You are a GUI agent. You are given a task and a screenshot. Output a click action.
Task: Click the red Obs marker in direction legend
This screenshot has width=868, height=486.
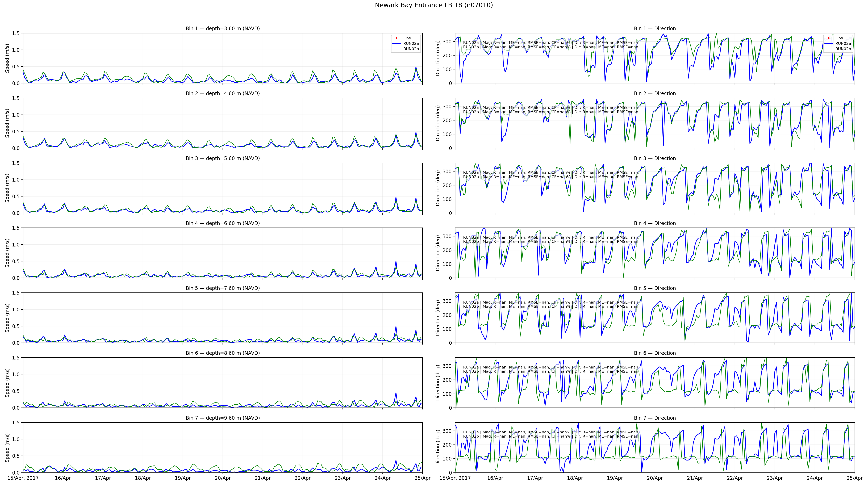tap(829, 38)
